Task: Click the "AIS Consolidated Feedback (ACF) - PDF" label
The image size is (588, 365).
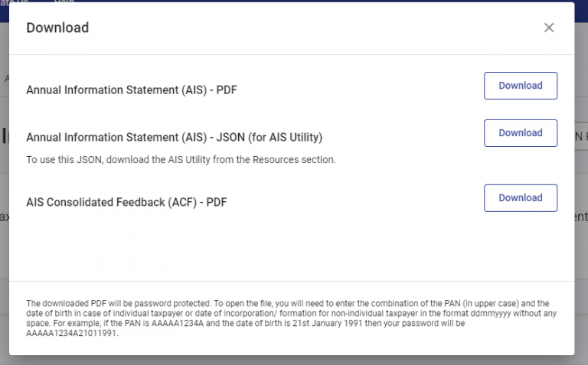Action: [x=126, y=202]
